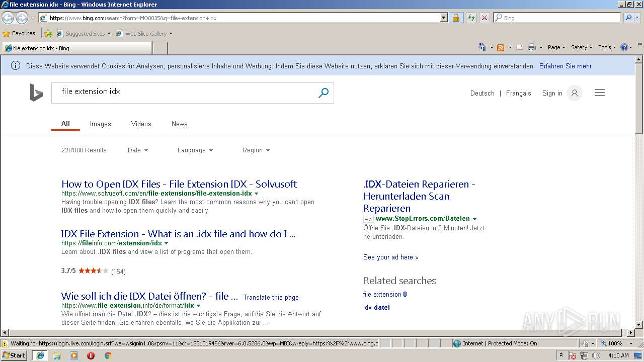
Task: Click the Home toolbar icon
Action: 482,47
